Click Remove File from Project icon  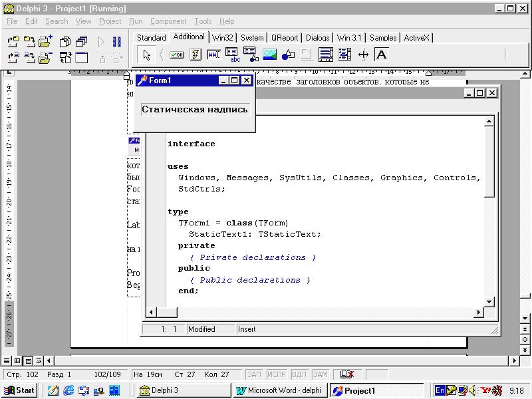45,58
